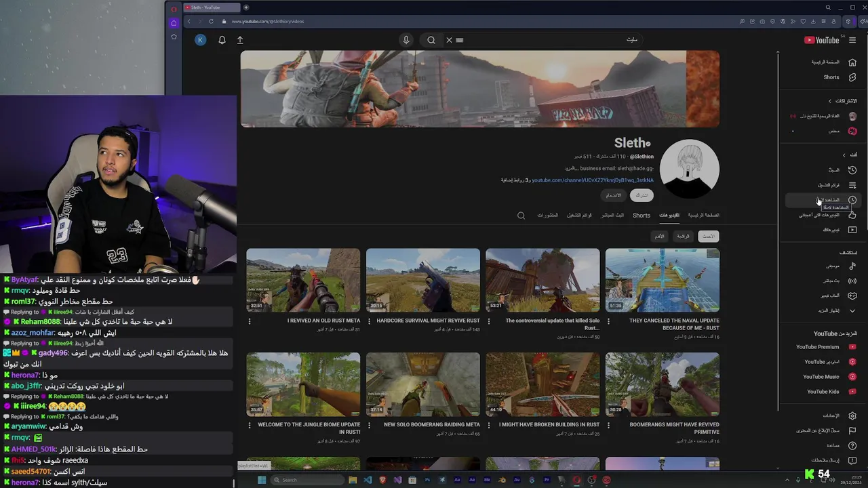Open the notifications bell
This screenshot has width=868, height=488.
click(x=222, y=40)
